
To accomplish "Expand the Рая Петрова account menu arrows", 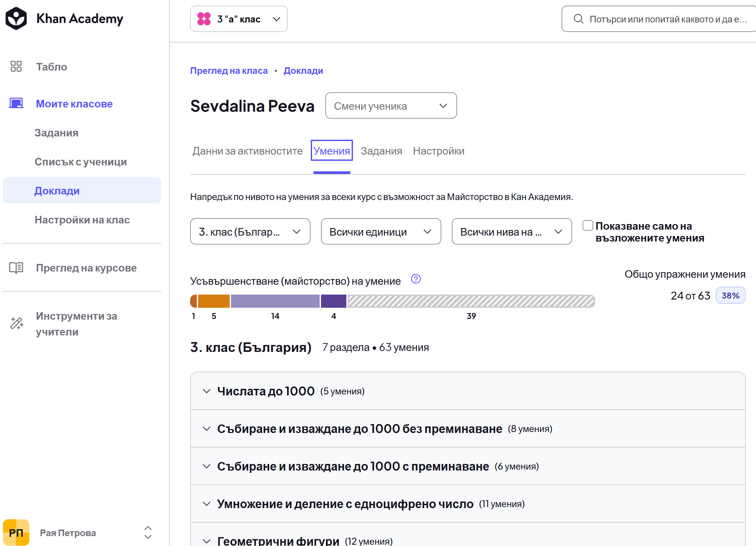I will click(148, 532).
